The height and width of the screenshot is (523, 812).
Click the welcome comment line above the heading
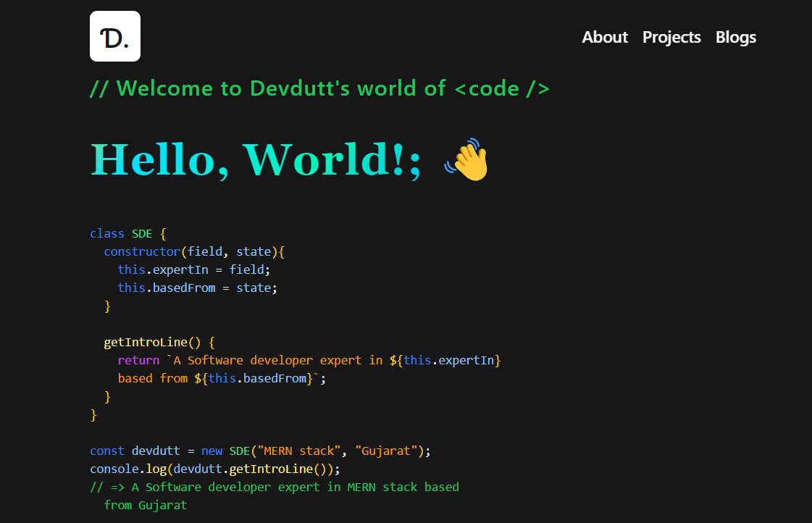(319, 88)
